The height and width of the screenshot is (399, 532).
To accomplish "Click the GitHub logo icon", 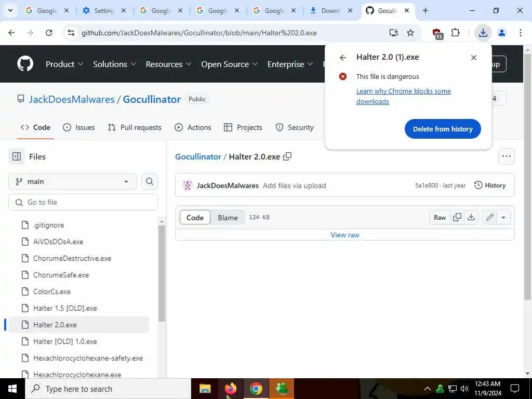I will click(25, 64).
